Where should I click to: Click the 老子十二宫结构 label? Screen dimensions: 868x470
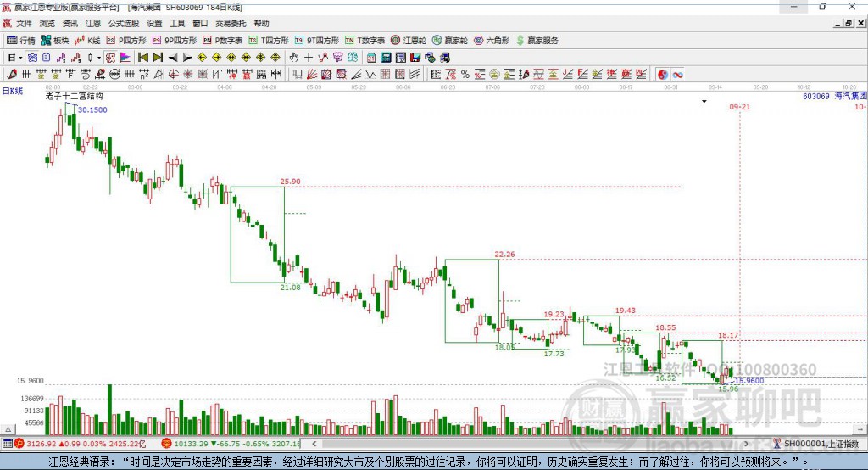tap(75, 96)
